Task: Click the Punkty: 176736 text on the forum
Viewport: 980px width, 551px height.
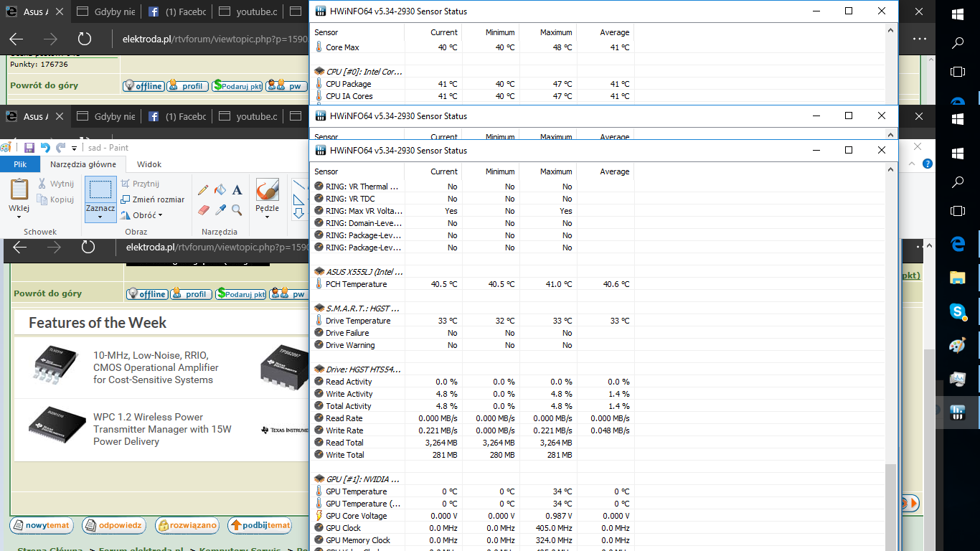Action: coord(39,64)
